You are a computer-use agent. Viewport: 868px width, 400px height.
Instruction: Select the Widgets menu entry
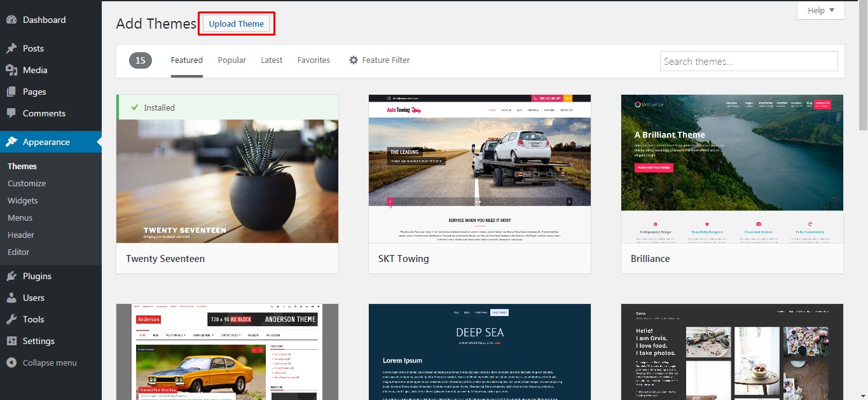pyautogui.click(x=23, y=200)
